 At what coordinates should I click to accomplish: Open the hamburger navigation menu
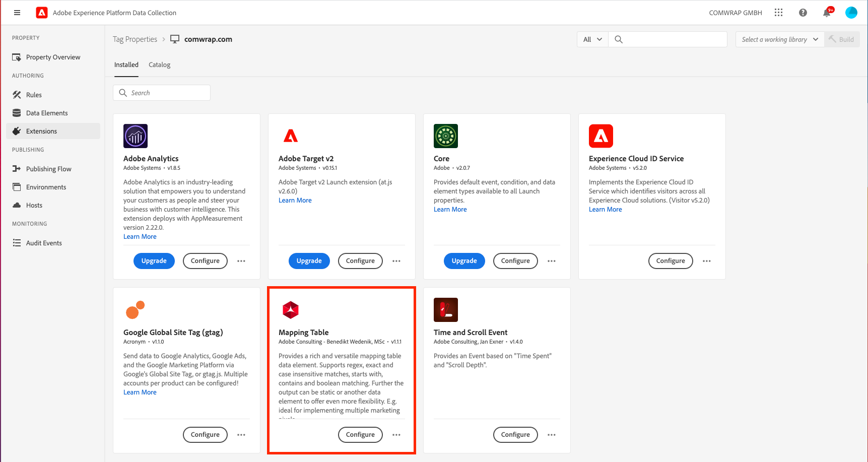pos(17,13)
